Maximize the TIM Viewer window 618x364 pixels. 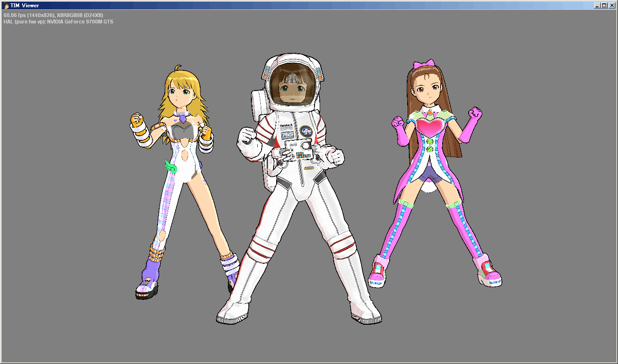604,6
